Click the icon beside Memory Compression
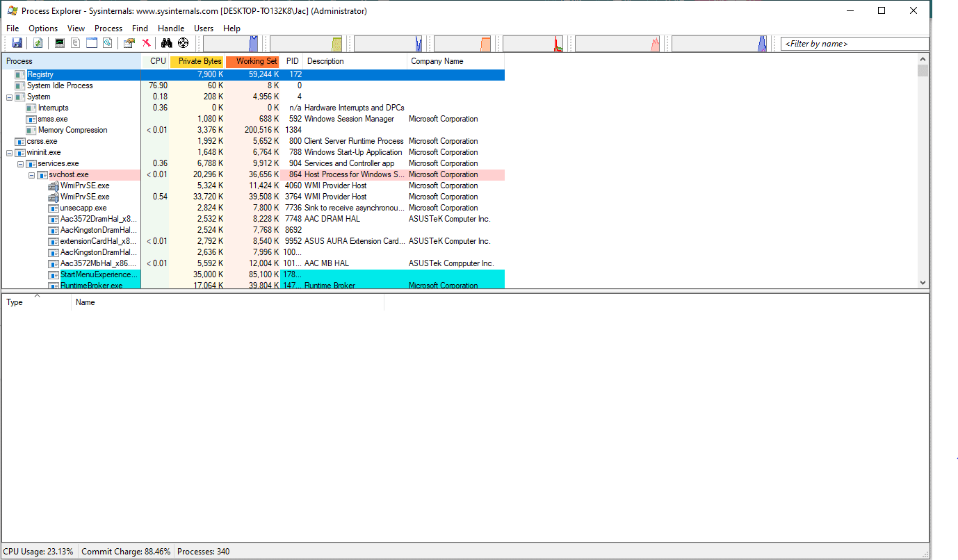958x560 pixels. tap(31, 130)
